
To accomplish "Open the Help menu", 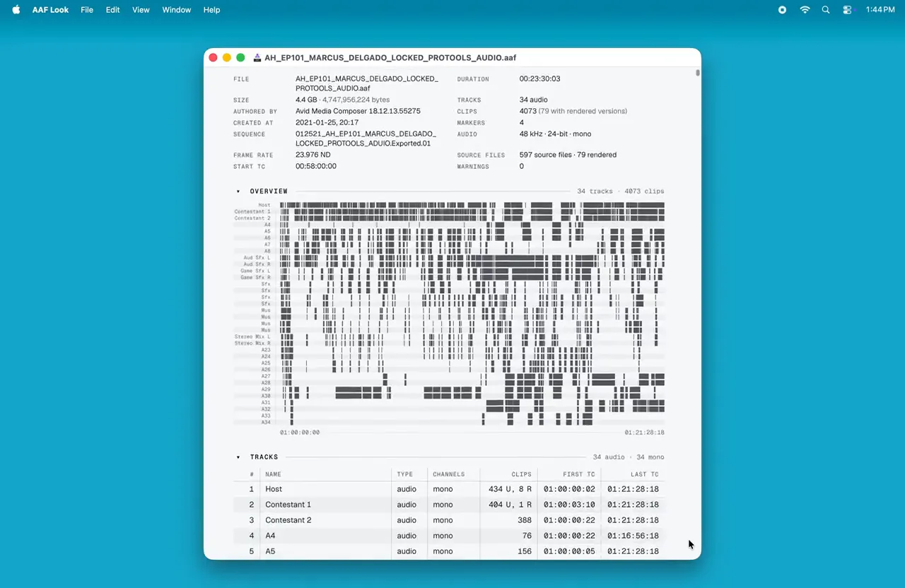I will [x=211, y=10].
